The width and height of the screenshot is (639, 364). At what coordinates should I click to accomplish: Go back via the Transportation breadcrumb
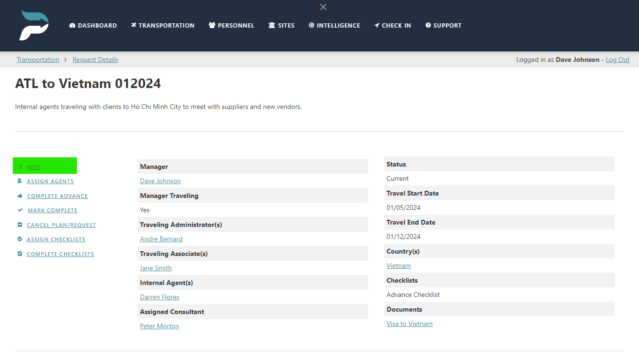[x=38, y=59]
